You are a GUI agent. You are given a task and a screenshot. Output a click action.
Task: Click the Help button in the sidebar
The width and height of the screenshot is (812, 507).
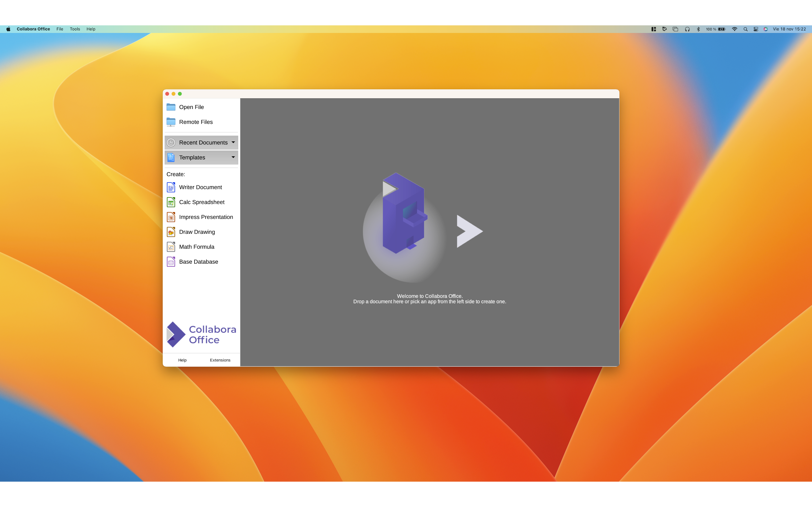[182, 360]
